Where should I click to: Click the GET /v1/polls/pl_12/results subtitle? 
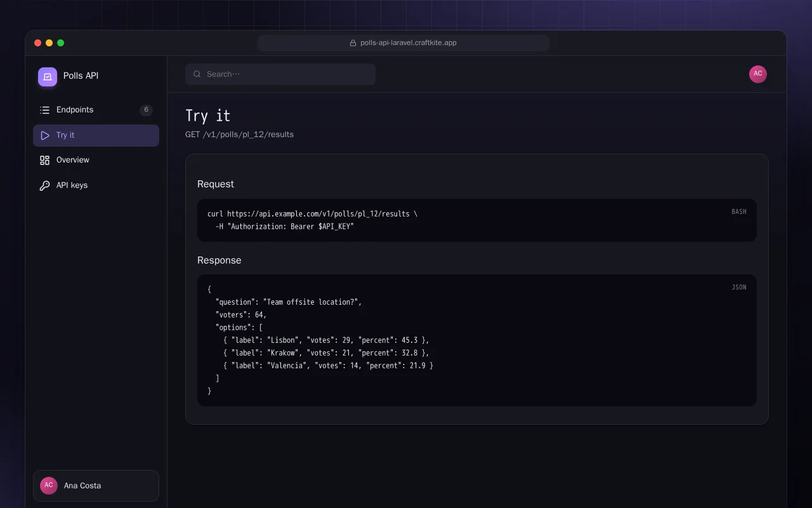tap(239, 135)
